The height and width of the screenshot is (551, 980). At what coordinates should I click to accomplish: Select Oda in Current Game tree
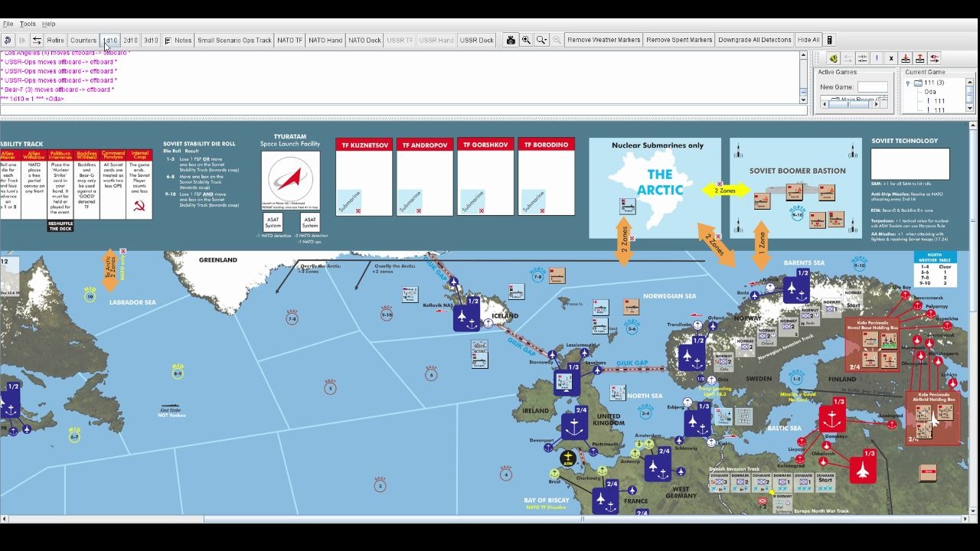coord(930,92)
